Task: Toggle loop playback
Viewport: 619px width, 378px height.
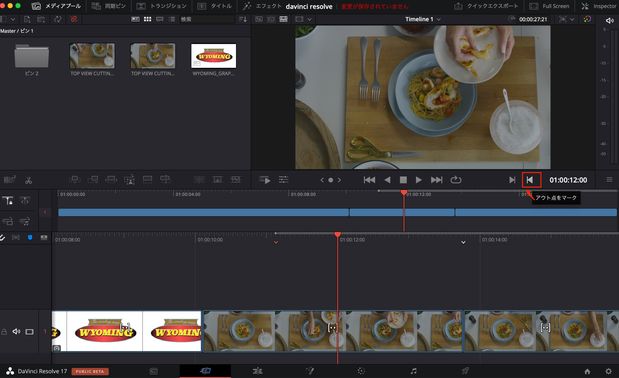Action: (456, 180)
